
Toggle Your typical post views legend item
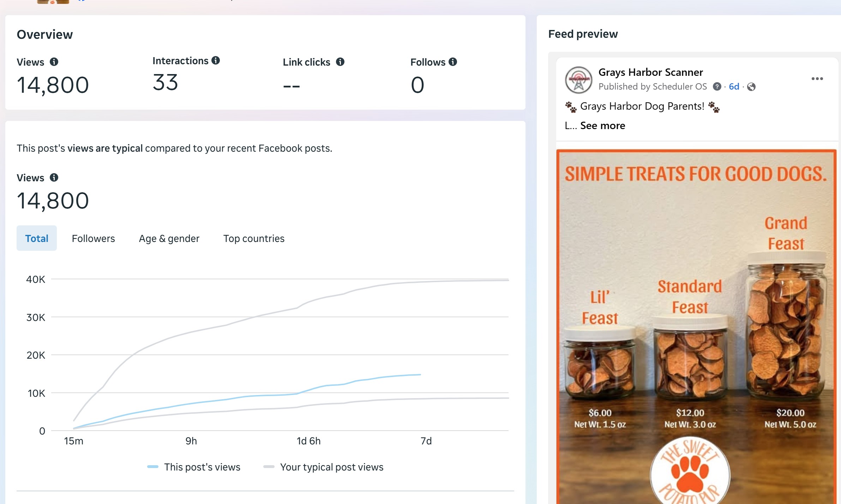324,467
